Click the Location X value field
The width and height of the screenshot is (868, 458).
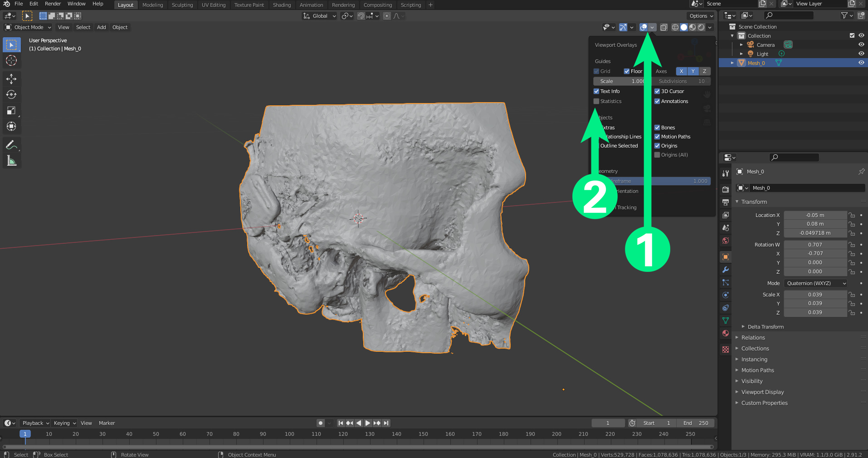click(x=815, y=215)
